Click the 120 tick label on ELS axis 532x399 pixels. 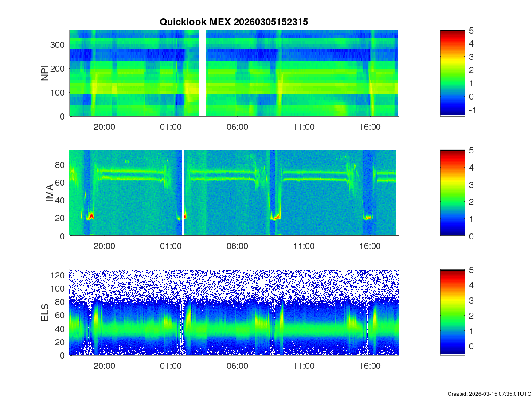click(x=59, y=275)
